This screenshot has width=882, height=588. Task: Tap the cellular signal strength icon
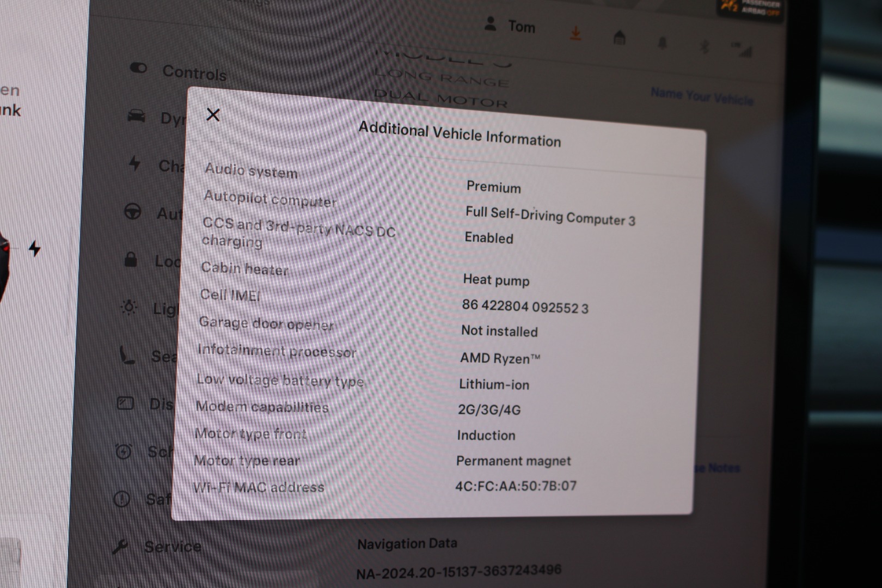743,50
